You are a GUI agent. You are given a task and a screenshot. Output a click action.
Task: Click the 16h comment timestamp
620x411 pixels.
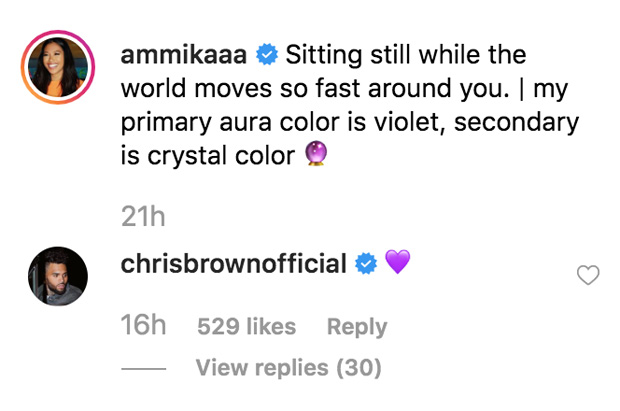pyautogui.click(x=142, y=326)
